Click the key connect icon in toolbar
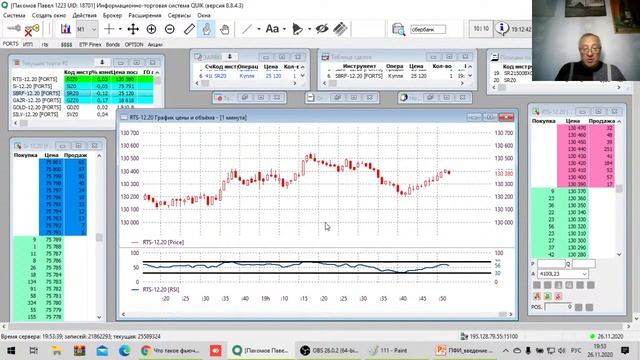 click(x=13, y=29)
